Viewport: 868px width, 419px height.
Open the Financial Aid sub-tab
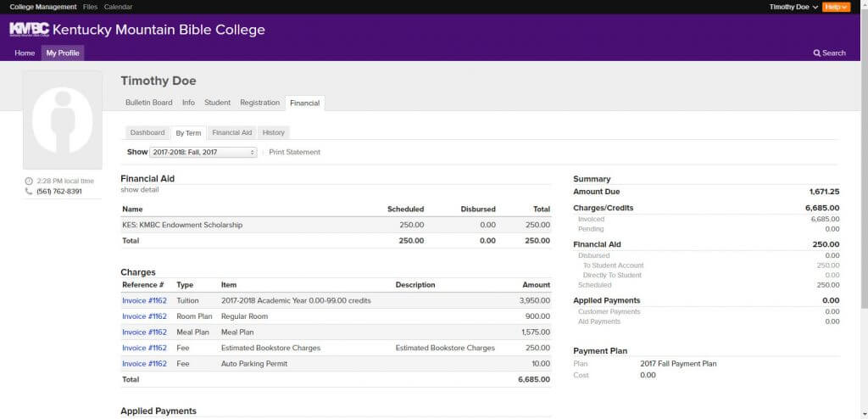(x=232, y=133)
